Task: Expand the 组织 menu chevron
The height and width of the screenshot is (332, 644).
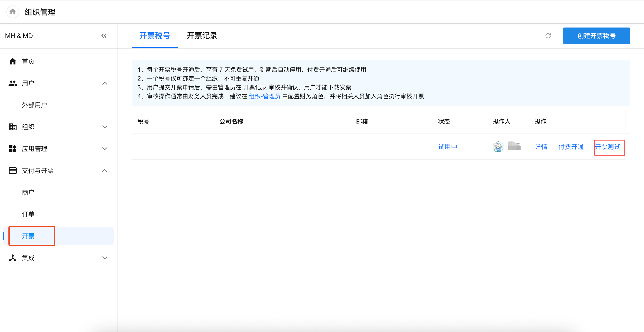Action: tap(105, 127)
